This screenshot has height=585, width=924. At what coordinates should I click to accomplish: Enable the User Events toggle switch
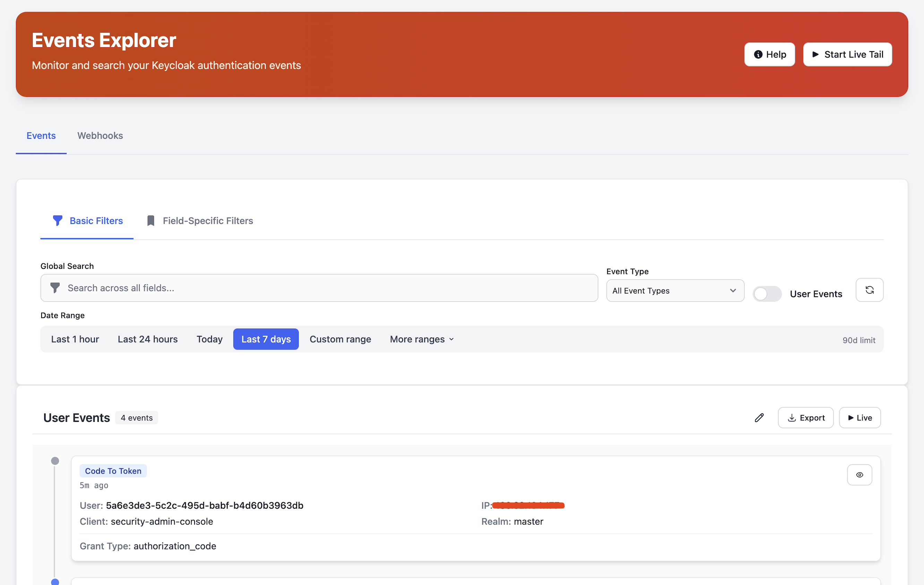pyautogui.click(x=767, y=294)
